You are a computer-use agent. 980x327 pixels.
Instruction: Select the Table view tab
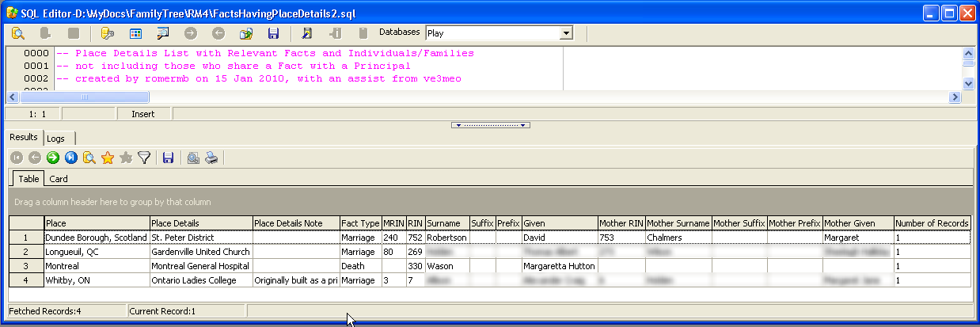(x=28, y=179)
